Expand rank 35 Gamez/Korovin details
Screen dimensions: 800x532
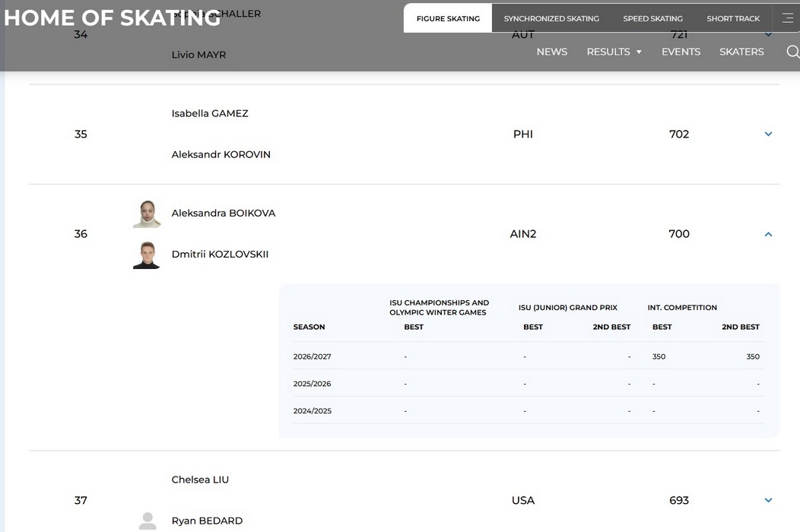pos(768,135)
